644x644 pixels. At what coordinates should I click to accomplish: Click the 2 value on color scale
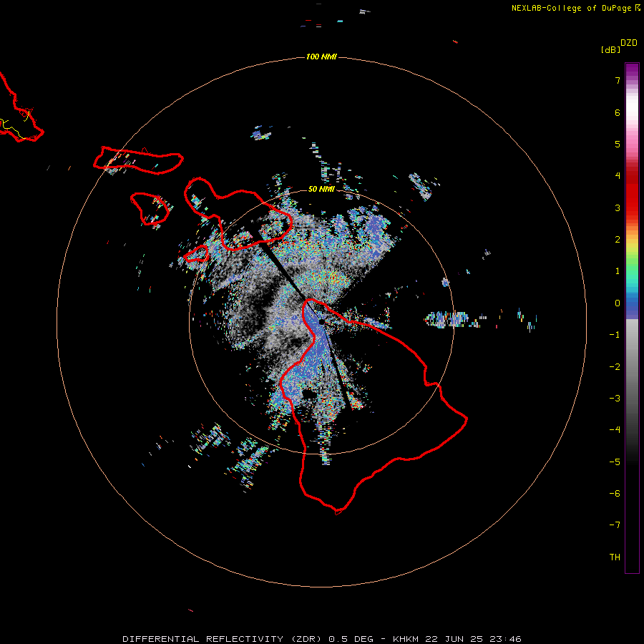coord(618,240)
